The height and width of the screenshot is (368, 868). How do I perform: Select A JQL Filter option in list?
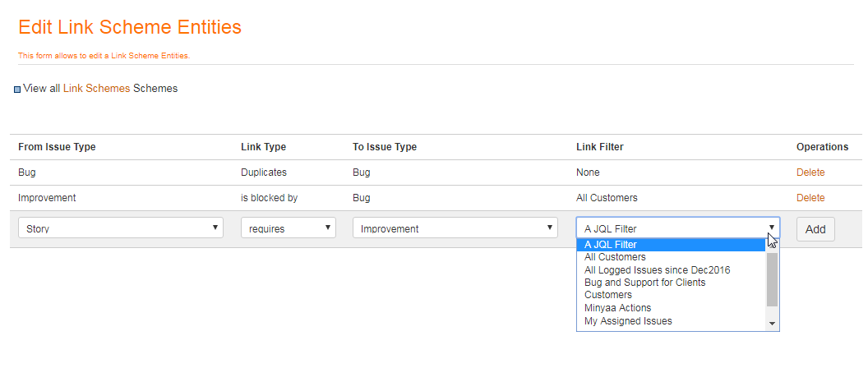(671, 245)
